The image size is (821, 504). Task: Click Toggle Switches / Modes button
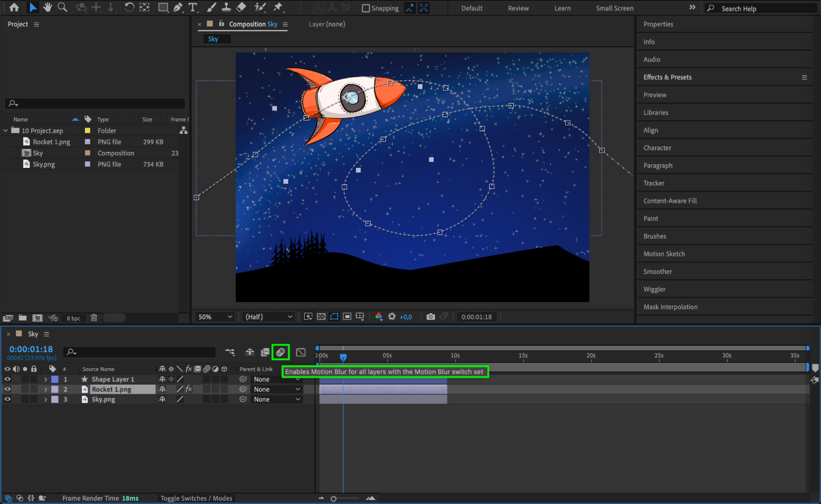click(x=196, y=498)
